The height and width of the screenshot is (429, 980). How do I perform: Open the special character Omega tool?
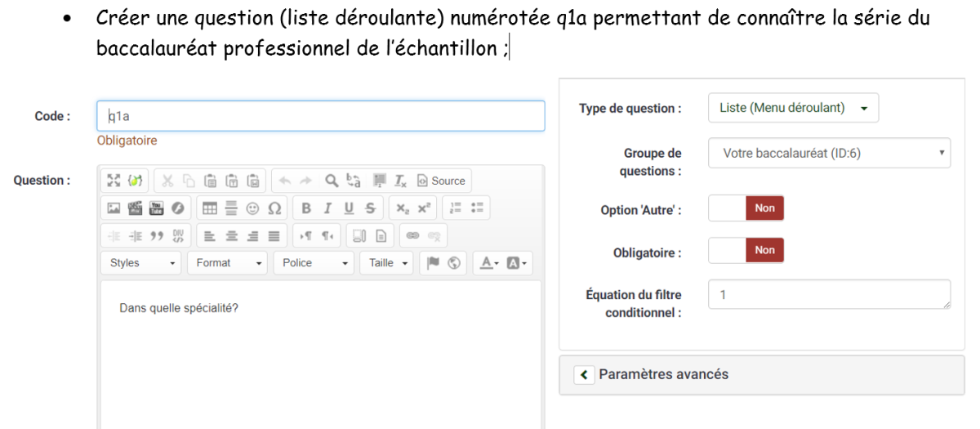(x=274, y=208)
